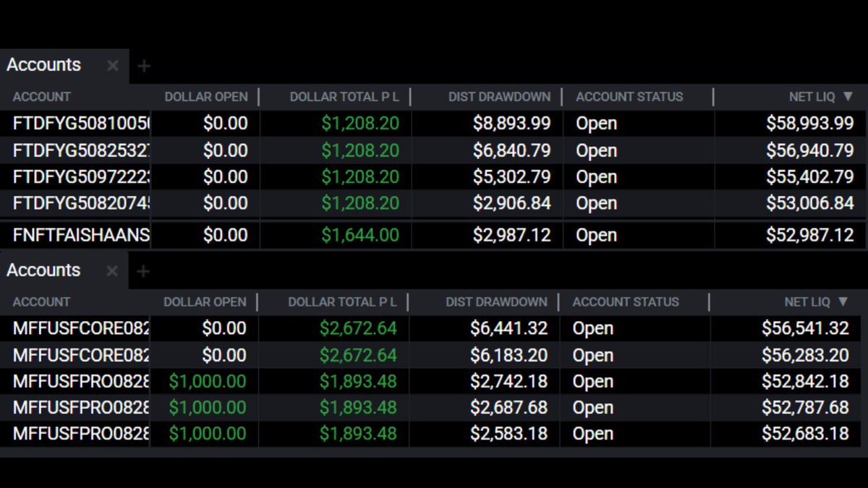Click the NET LIQ sort arrow in the FTDFYG panel
This screenshot has height=488, width=868.
847,97
